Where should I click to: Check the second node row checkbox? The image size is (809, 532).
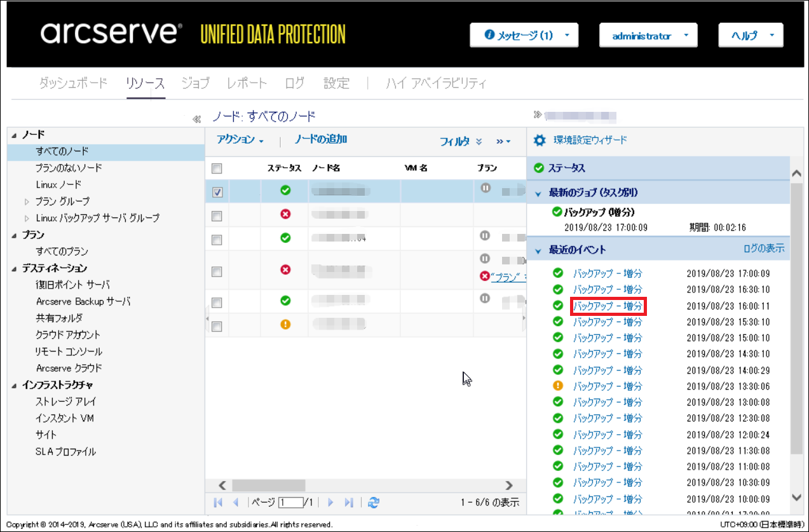click(217, 216)
